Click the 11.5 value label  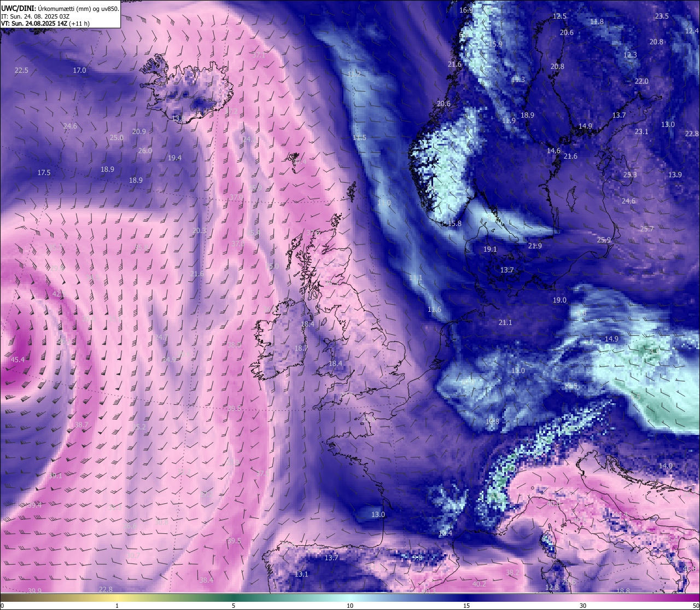click(359, 137)
